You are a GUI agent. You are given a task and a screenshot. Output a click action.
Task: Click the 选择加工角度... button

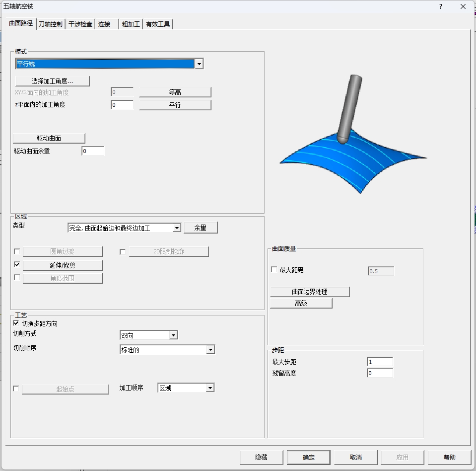[52, 81]
